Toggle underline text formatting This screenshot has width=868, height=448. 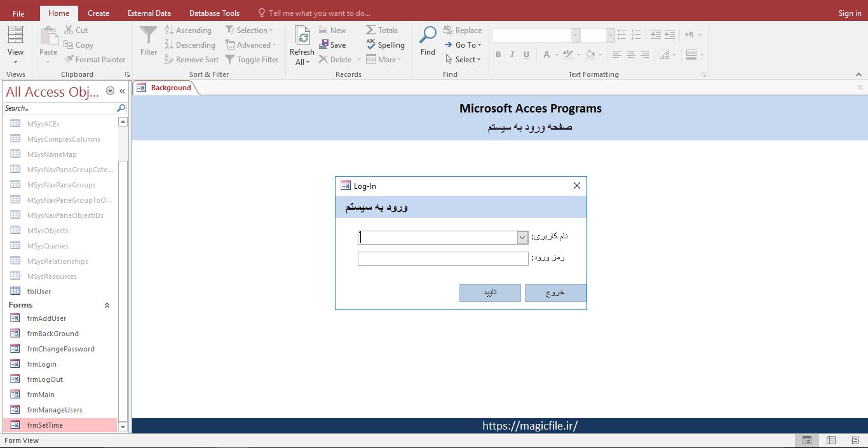point(526,55)
